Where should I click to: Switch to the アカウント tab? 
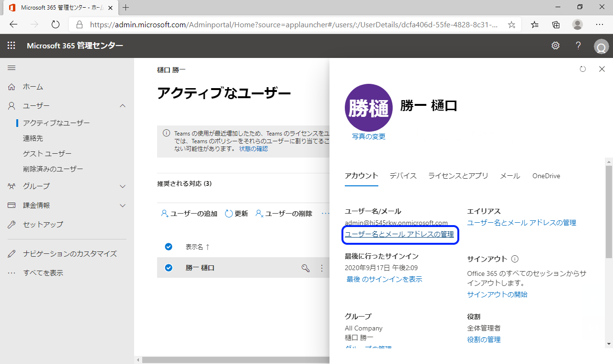[x=362, y=176]
